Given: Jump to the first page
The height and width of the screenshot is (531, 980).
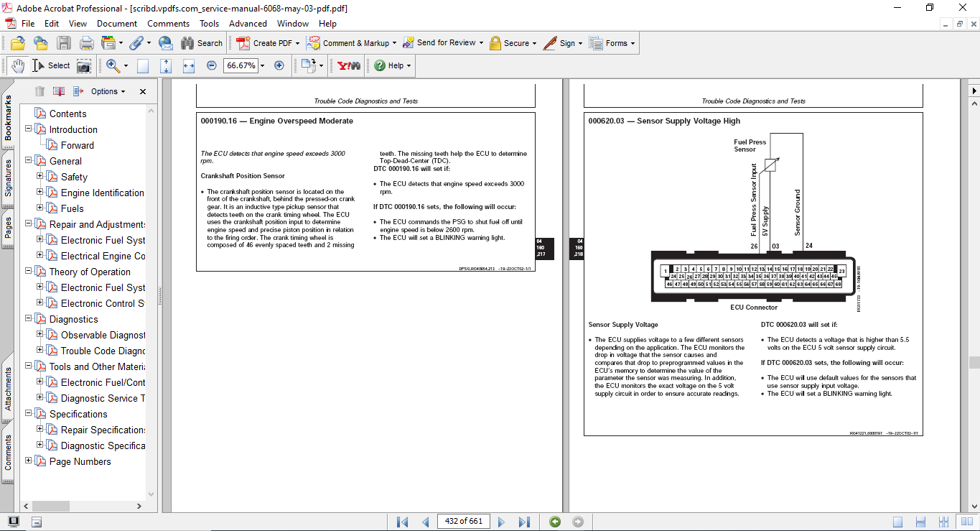Looking at the screenshot, I should [402, 522].
